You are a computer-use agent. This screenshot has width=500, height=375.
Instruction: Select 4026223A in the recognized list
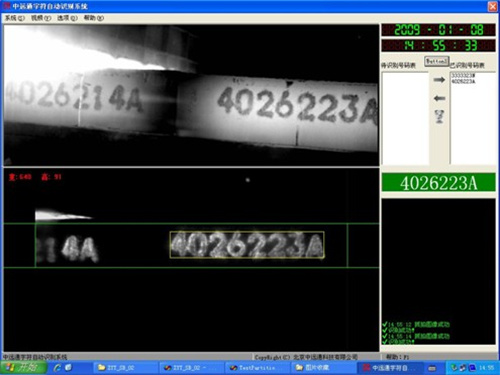pyautogui.click(x=464, y=81)
